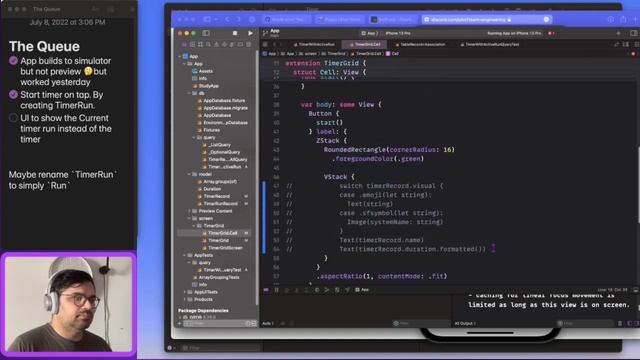Click 'Maybe rename TimerRun' note text

pyautogui.click(x=63, y=180)
